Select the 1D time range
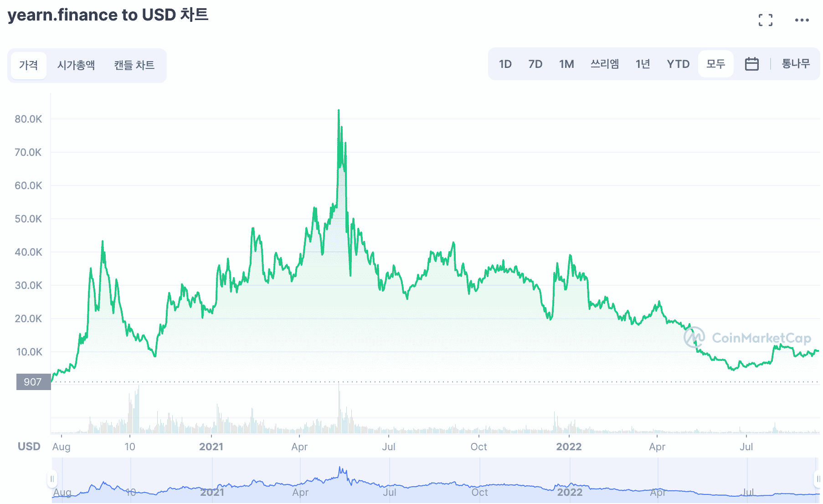 coord(505,64)
